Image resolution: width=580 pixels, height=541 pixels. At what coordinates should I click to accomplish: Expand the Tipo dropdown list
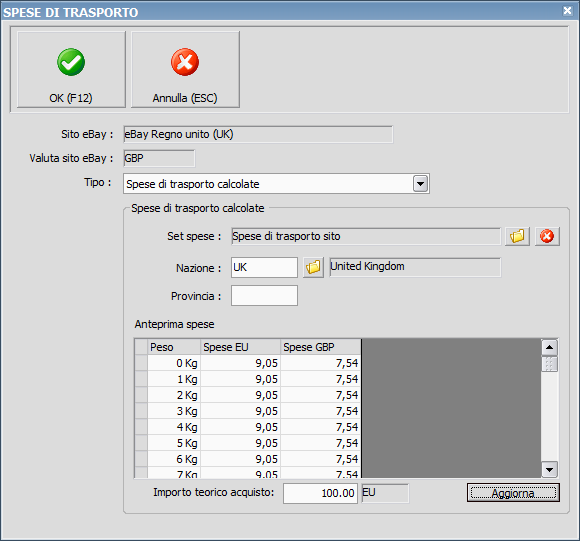point(420,183)
